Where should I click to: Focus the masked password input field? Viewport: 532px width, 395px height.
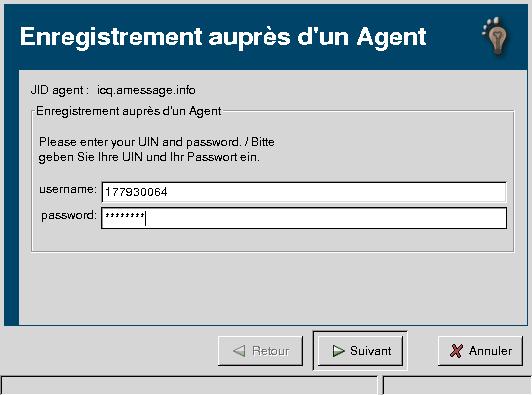(x=304, y=218)
